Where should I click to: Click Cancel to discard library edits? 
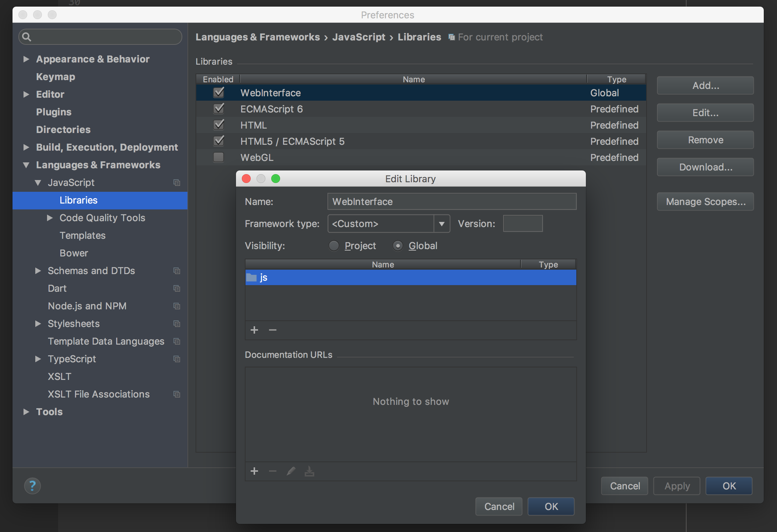click(x=499, y=506)
